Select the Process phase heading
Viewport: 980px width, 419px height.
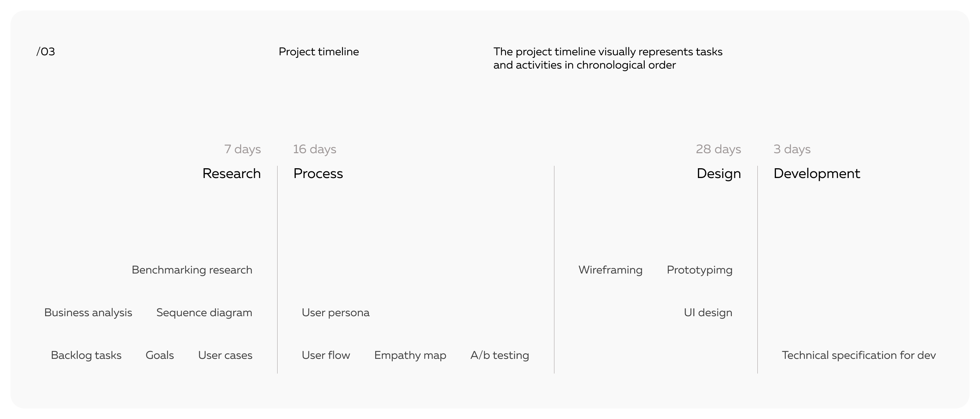pyautogui.click(x=318, y=173)
